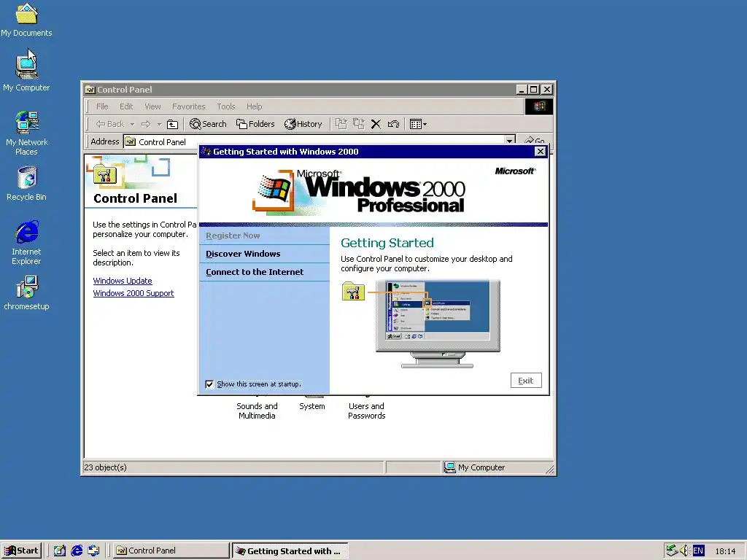The width and height of the screenshot is (747, 560).
Task: Toggle the Folders pane button
Action: point(255,124)
